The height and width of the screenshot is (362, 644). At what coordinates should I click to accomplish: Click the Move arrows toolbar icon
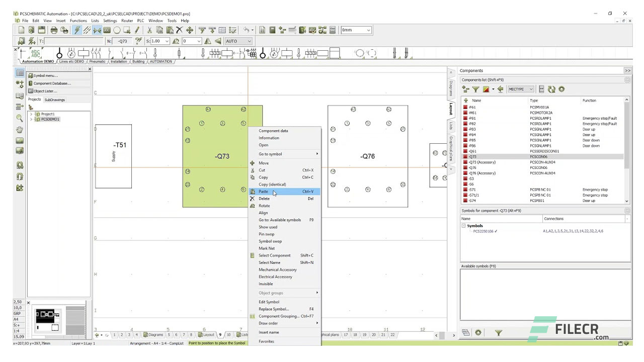point(189,30)
